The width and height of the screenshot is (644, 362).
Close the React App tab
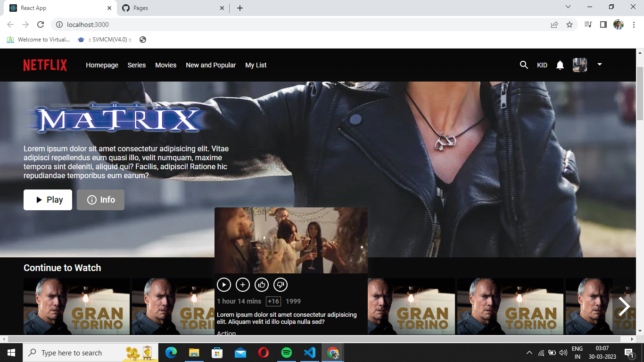(109, 8)
